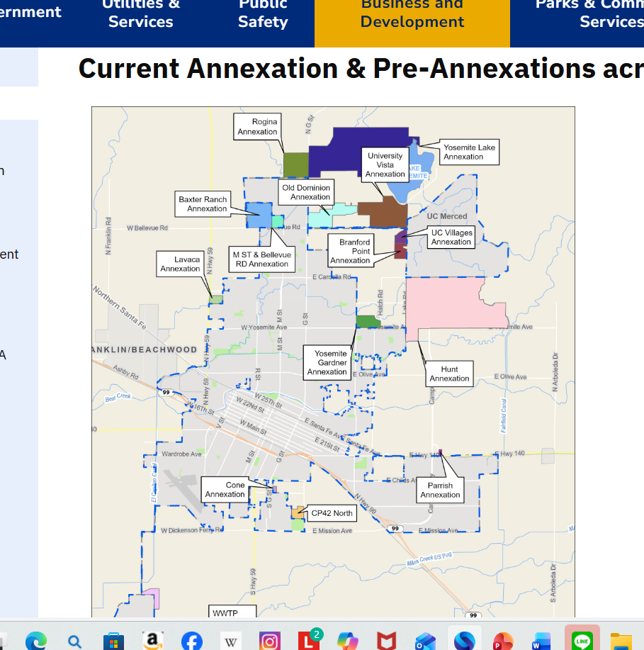Open the Facebook taskbar icon
The image size is (644, 650).
[x=191, y=641]
